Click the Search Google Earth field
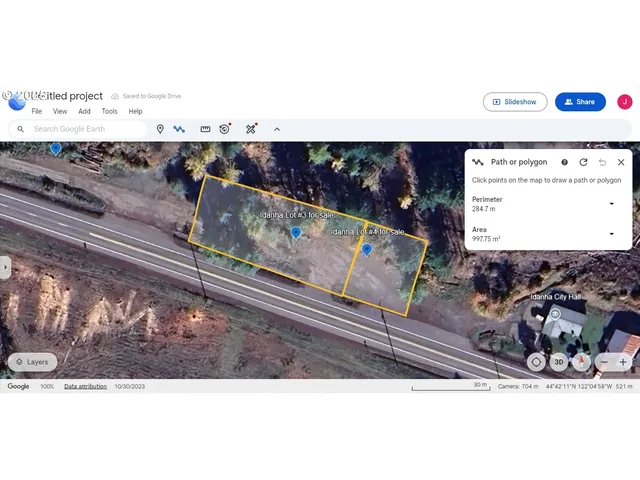The width and height of the screenshot is (640, 480). tap(85, 129)
